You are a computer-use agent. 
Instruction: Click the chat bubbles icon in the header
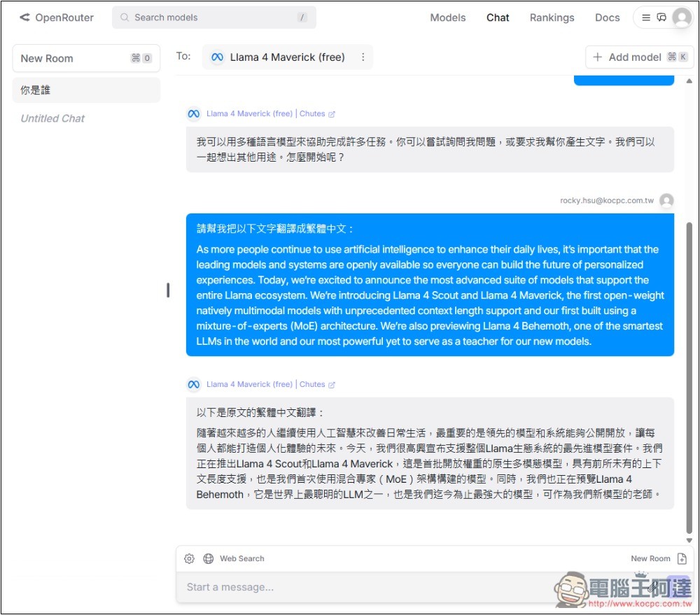[x=661, y=17]
